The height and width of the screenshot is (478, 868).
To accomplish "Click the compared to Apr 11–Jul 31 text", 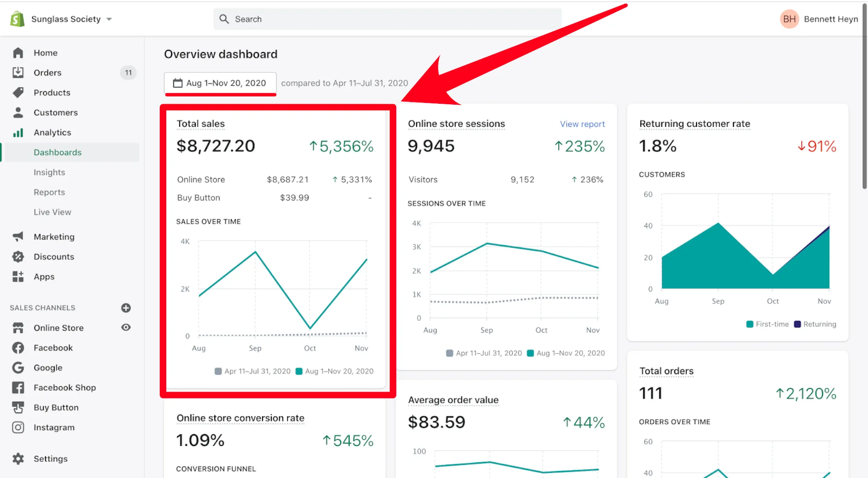I will (345, 83).
